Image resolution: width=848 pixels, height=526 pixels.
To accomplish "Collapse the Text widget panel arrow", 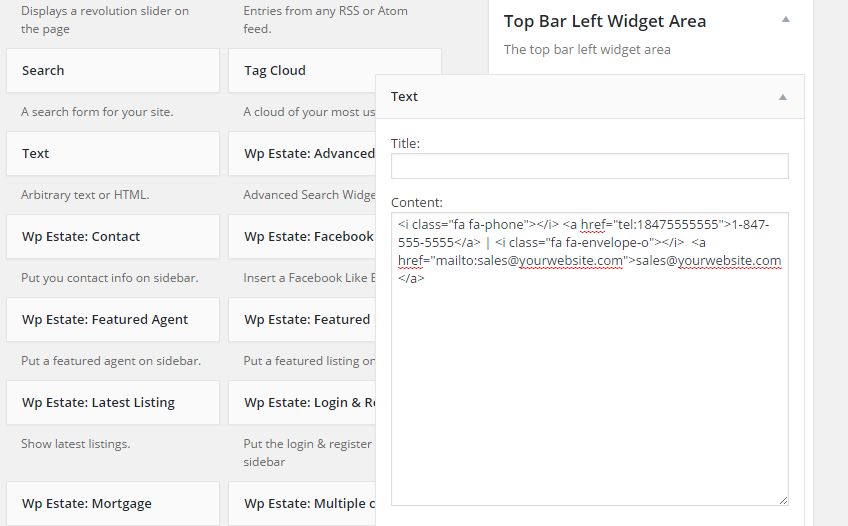I will [783, 97].
